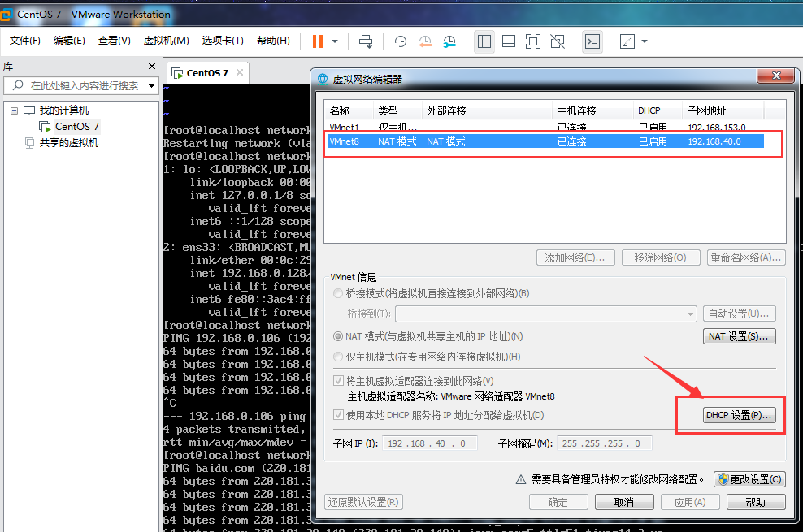Open the 文件(F) menu
The width and height of the screenshot is (803, 532).
click(24, 41)
